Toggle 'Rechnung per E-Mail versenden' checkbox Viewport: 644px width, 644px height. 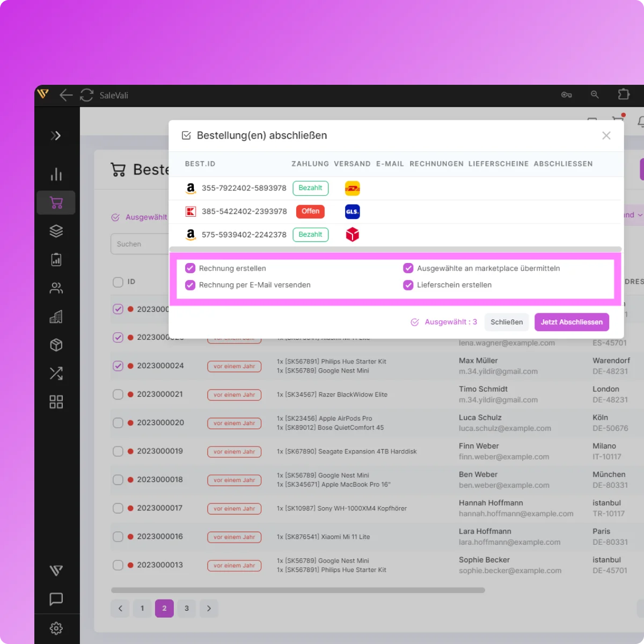[x=190, y=285]
